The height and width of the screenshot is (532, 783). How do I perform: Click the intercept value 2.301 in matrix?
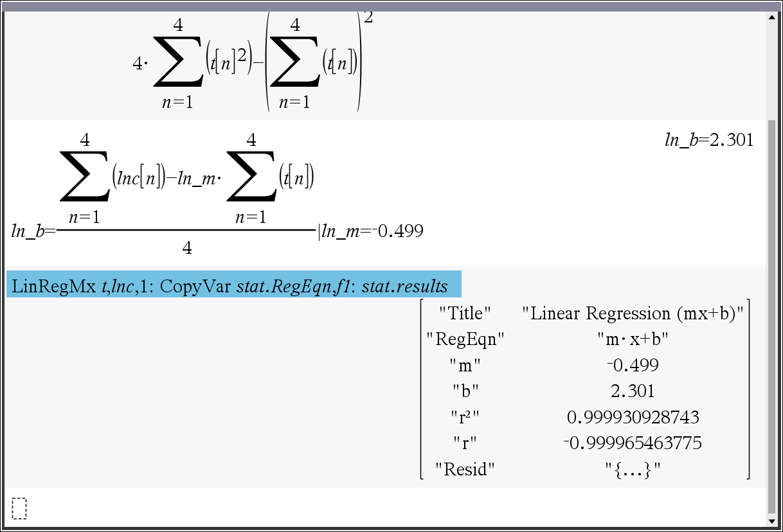(x=633, y=391)
